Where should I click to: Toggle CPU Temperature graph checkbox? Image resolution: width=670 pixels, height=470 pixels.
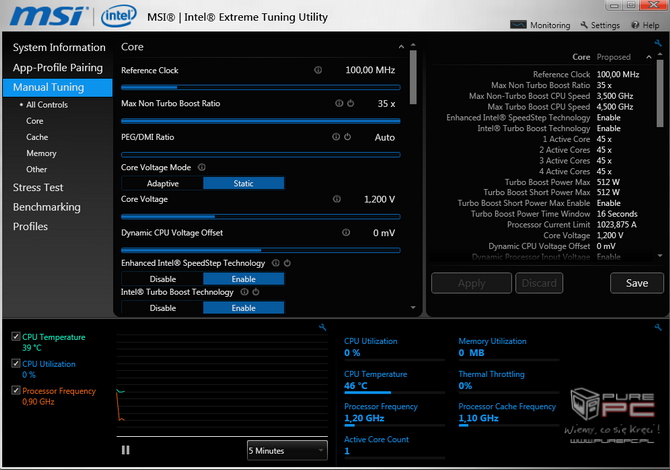click(x=16, y=337)
